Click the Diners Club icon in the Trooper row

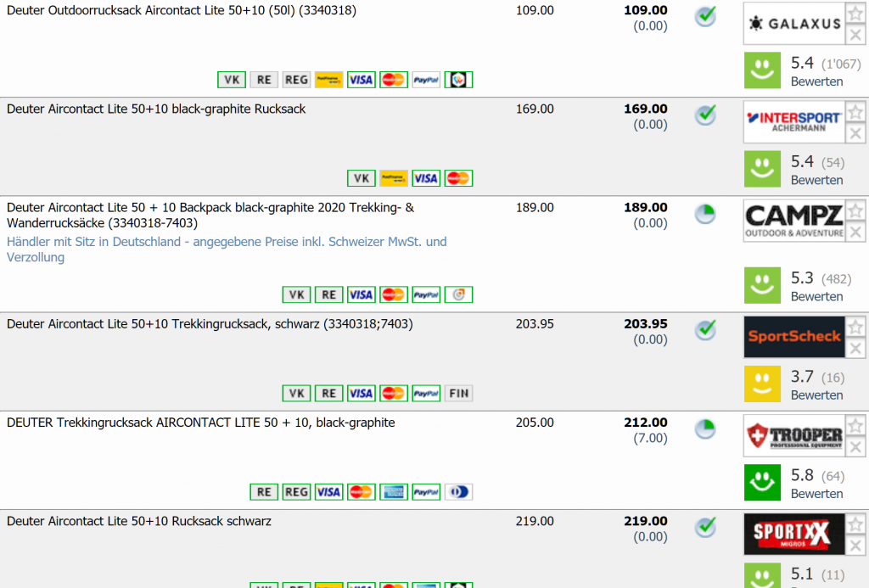(x=458, y=491)
